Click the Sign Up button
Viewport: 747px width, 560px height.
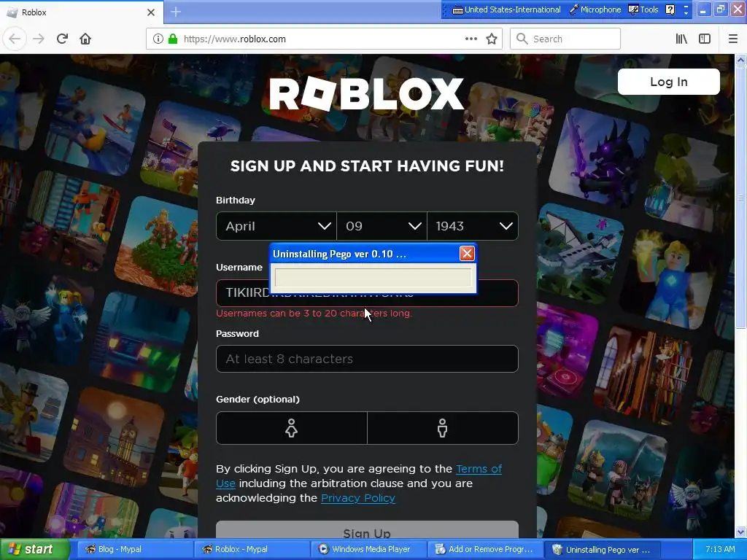pyautogui.click(x=367, y=530)
